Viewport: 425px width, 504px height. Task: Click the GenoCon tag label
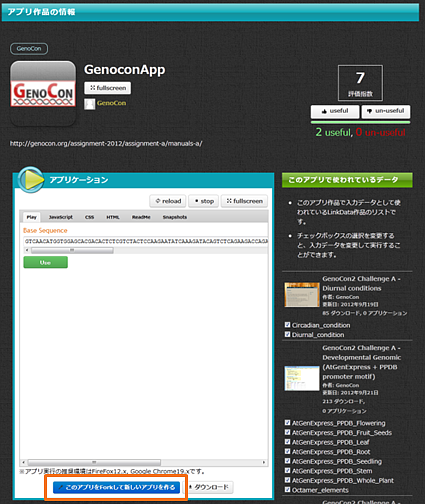click(29, 49)
